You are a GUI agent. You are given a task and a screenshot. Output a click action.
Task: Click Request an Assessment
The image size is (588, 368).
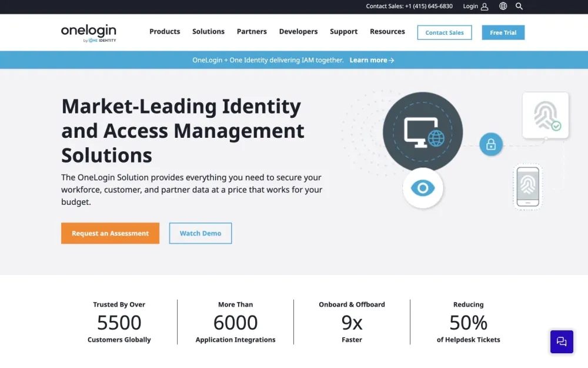(110, 233)
